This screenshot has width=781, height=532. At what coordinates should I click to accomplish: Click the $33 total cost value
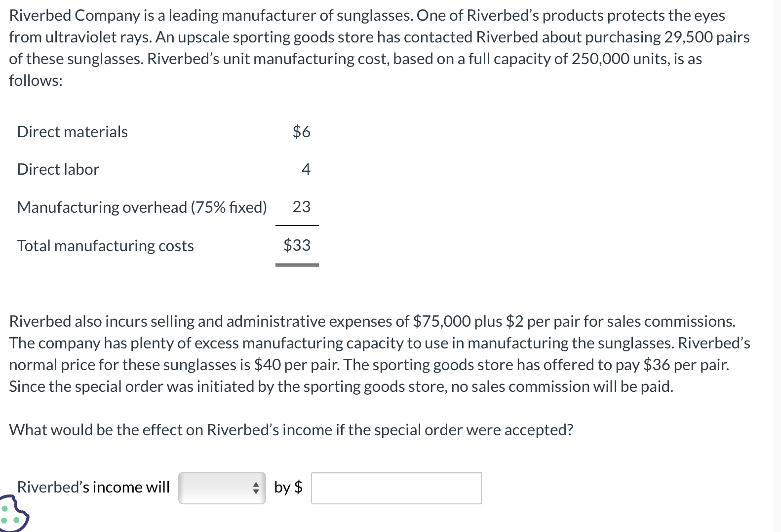[x=297, y=245]
